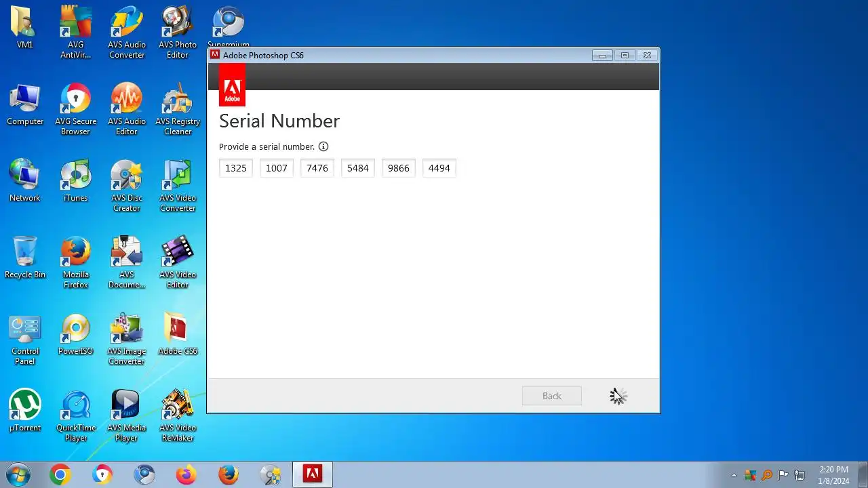
Task: Click the serial number field containing 5484
Action: [358, 168]
